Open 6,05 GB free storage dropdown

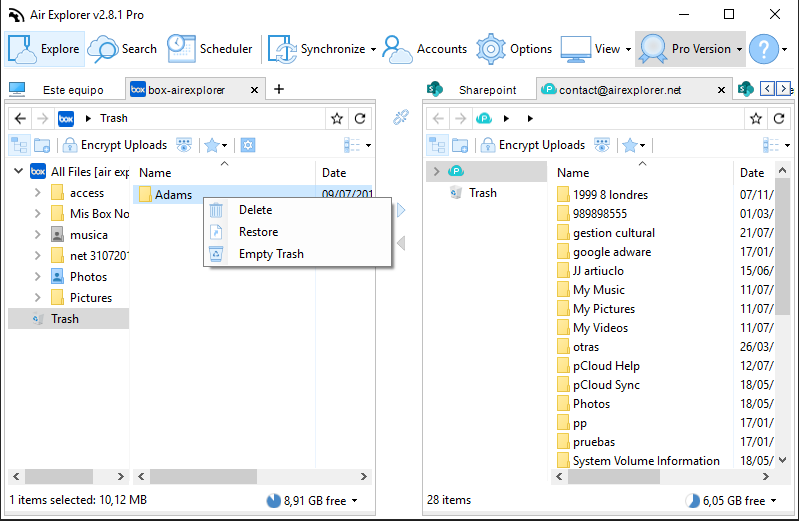coord(731,501)
